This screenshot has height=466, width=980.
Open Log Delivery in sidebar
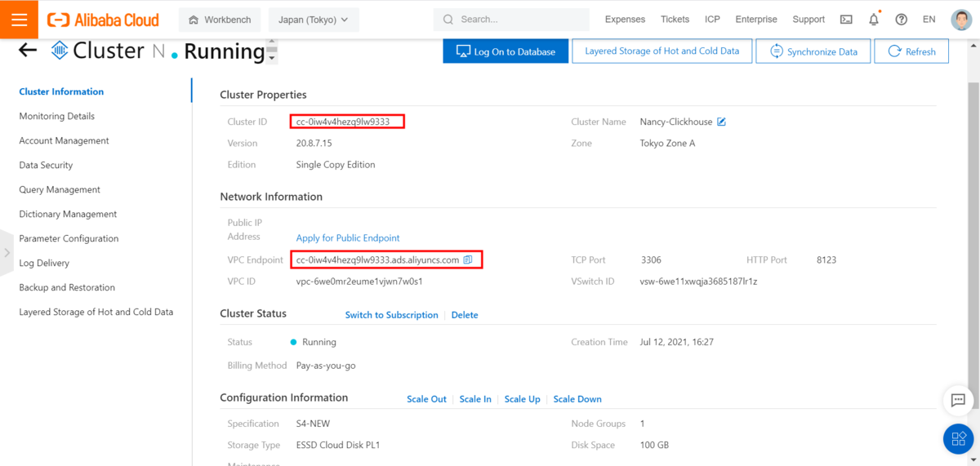44,263
